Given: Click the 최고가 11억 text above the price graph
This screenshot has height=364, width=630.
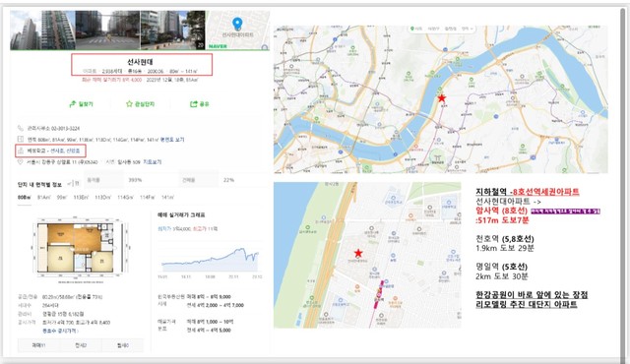Looking at the screenshot, I should point(206,229).
